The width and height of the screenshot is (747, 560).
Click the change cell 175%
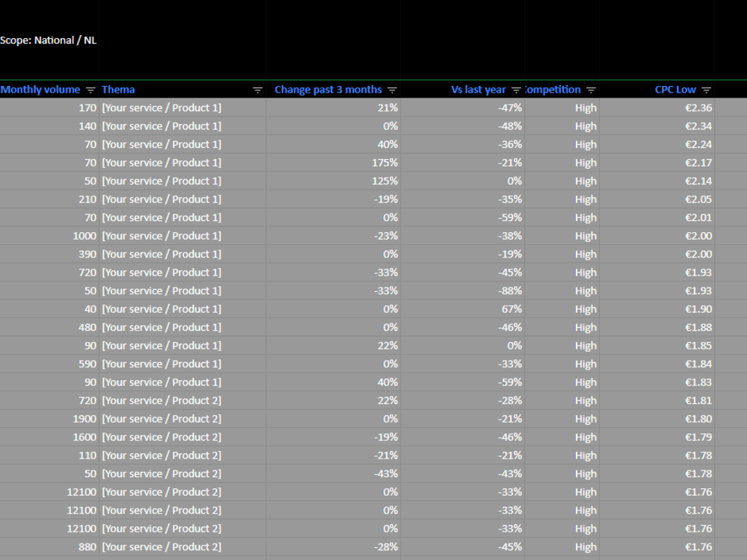(x=333, y=163)
